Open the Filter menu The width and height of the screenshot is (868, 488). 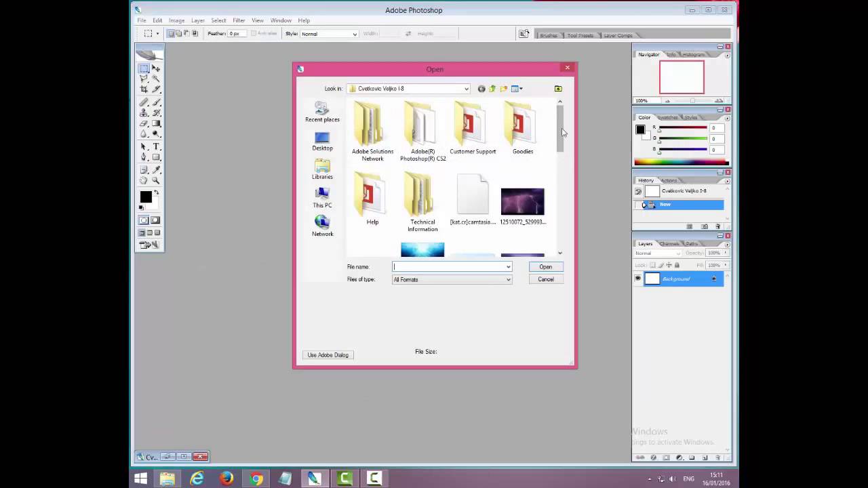pos(239,20)
